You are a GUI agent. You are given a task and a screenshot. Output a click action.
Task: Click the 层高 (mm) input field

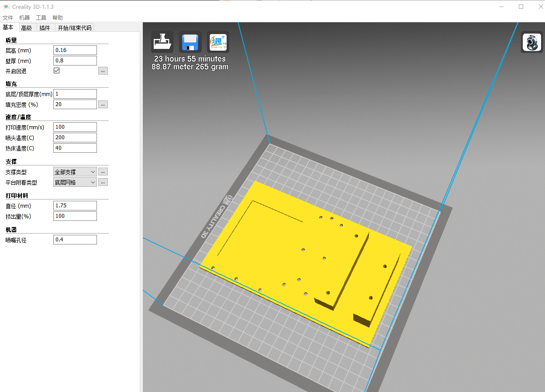75,50
